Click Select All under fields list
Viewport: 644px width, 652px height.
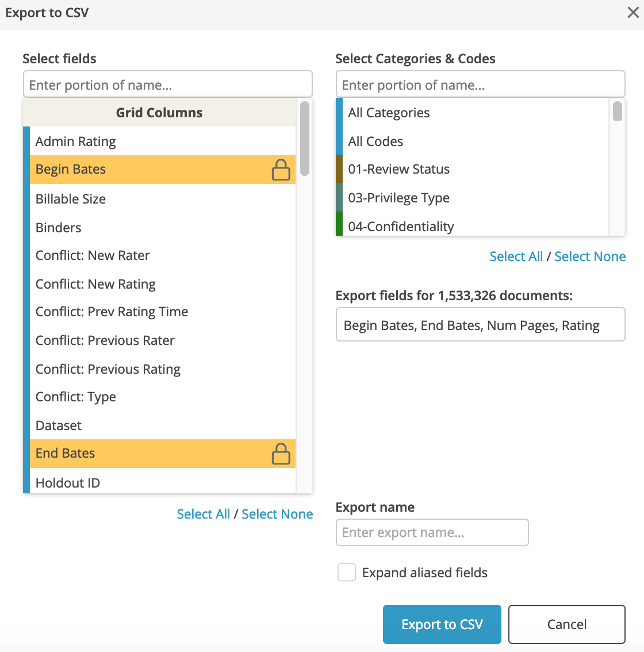(204, 514)
